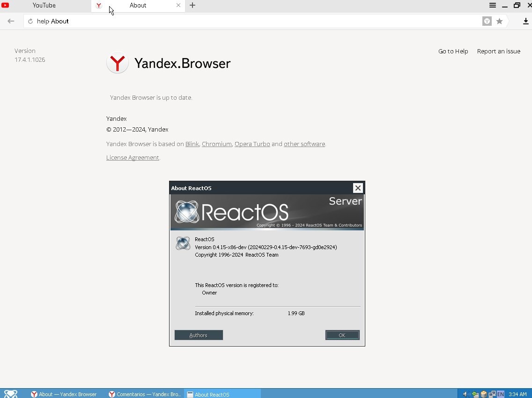The width and height of the screenshot is (532, 398).
Task: Click the ReactOS globe icon beside version info
Action: click(x=183, y=243)
